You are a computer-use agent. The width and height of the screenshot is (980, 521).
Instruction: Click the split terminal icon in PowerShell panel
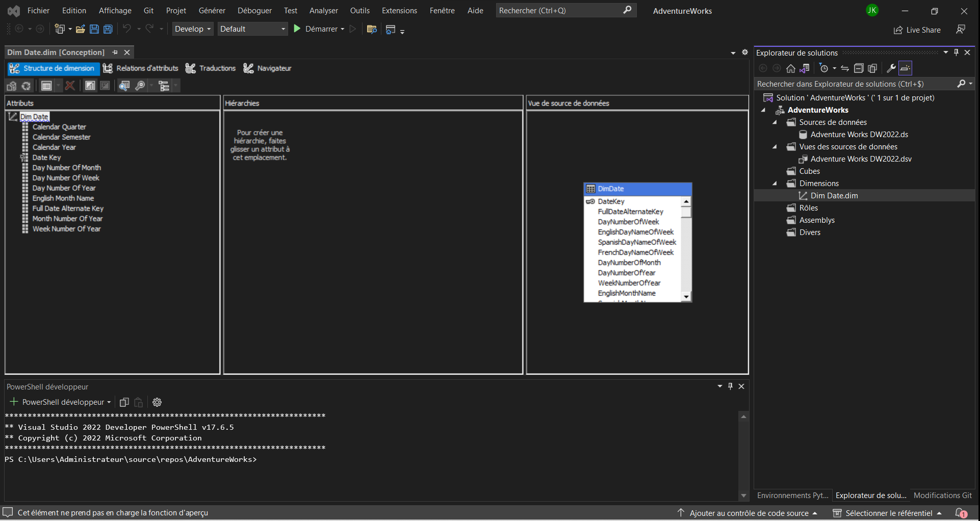124,402
